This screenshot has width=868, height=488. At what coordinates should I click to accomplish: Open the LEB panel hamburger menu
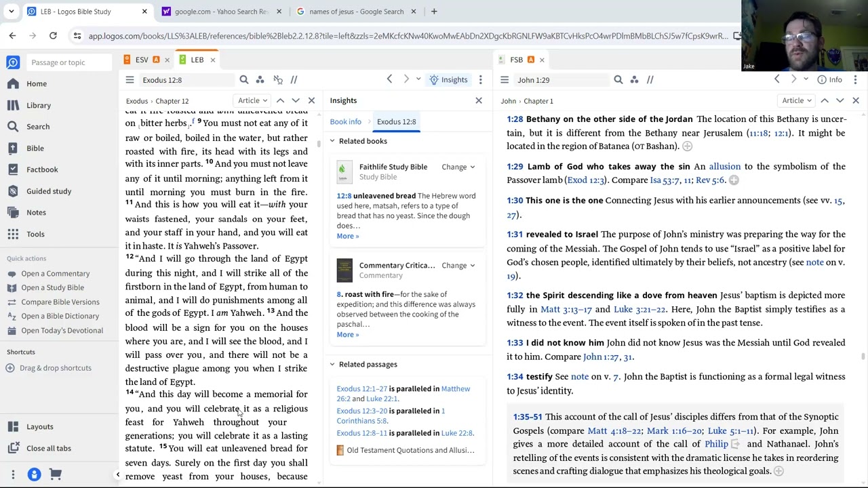pyautogui.click(x=130, y=80)
